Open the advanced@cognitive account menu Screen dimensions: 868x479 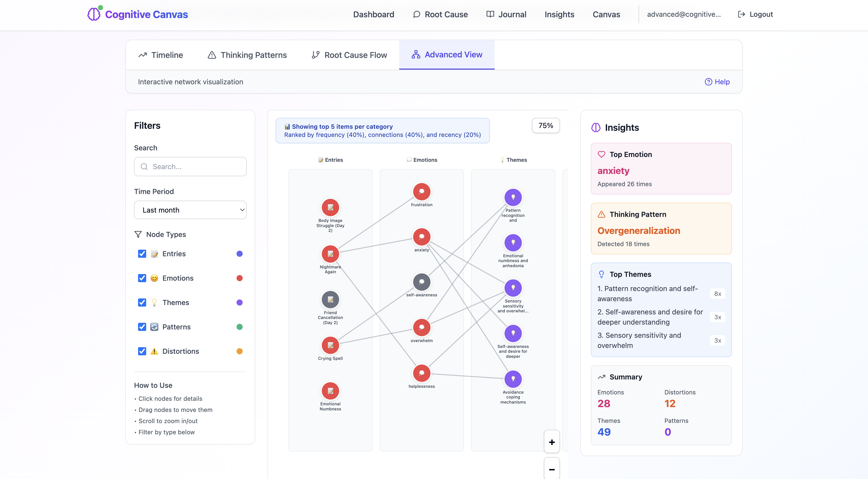(x=684, y=14)
